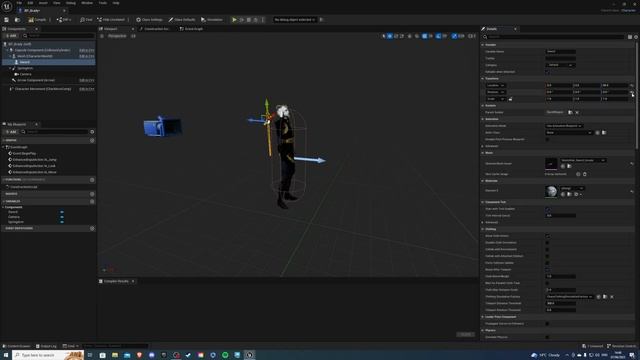Start Simulation from the toolbar
This screenshot has width=640, height=360.
click(212, 20)
